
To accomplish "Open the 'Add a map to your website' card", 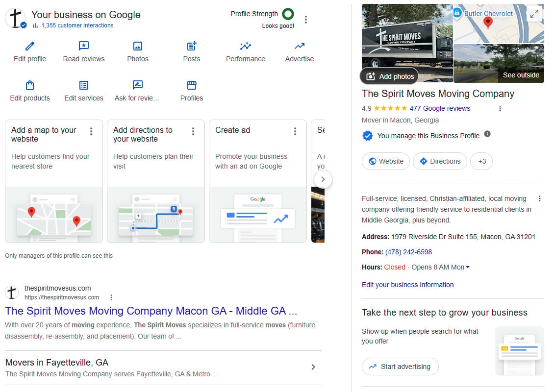I will pos(54,181).
